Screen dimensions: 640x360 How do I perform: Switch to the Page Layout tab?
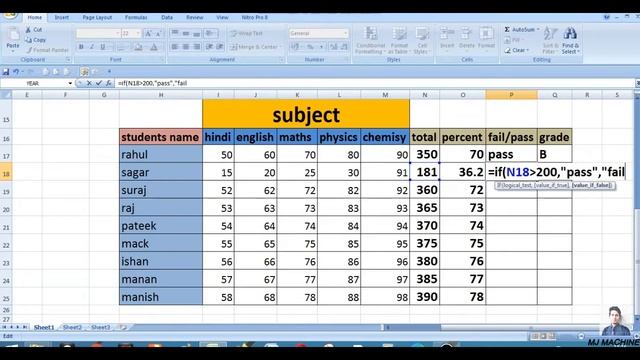(x=97, y=18)
